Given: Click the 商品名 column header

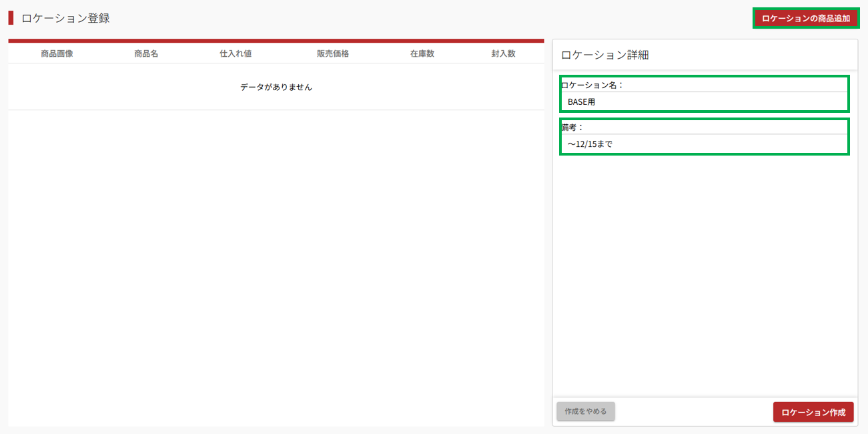Looking at the screenshot, I should [146, 53].
